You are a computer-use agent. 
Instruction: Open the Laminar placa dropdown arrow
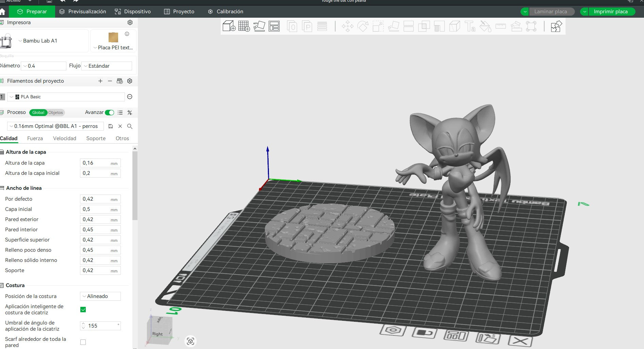coord(525,12)
